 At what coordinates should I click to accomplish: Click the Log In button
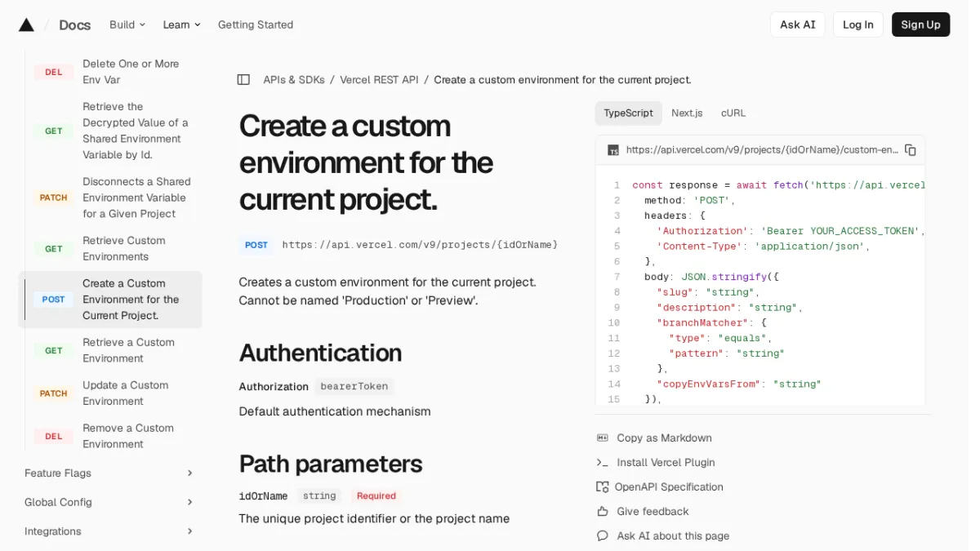tap(858, 24)
